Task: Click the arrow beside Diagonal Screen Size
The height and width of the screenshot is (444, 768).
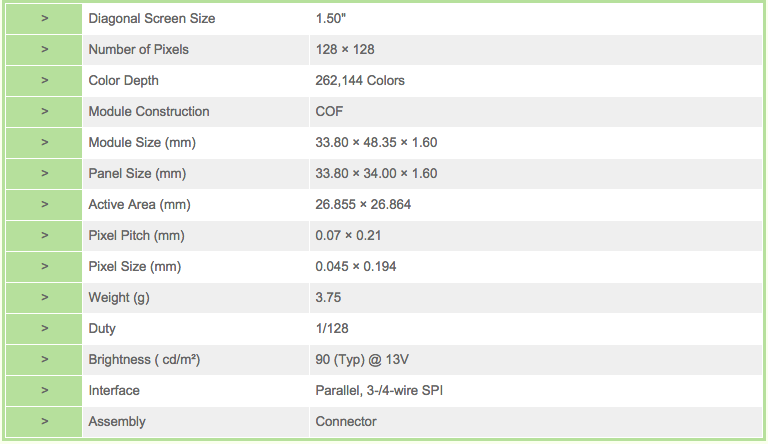Action: (45, 19)
